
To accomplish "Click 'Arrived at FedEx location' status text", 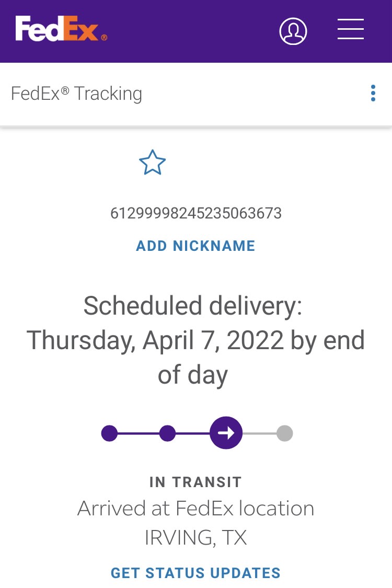I will (x=195, y=508).
